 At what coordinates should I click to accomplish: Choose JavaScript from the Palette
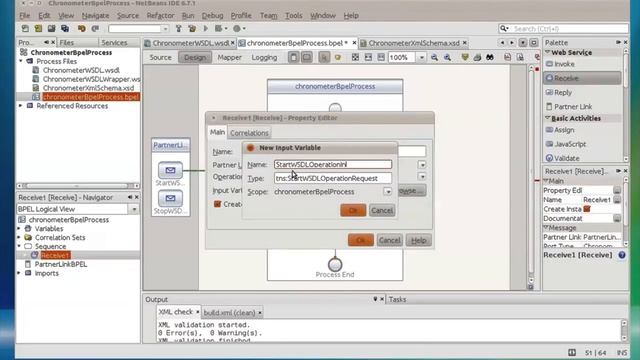point(566,144)
